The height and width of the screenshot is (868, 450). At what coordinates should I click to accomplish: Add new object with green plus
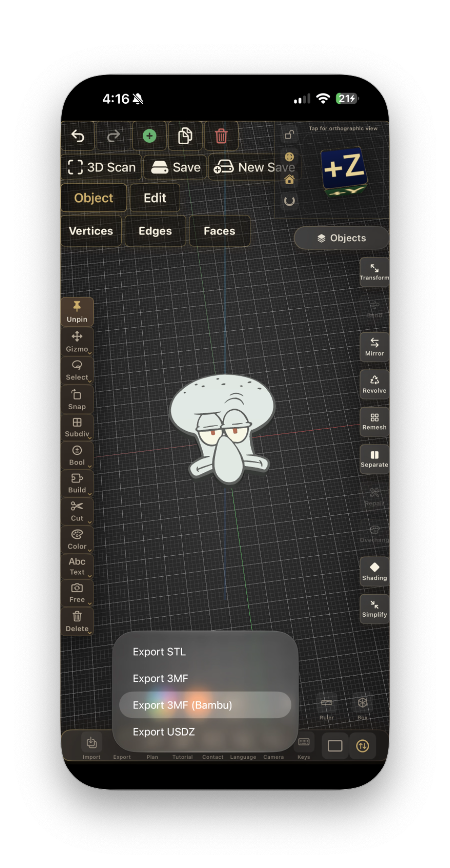click(150, 136)
